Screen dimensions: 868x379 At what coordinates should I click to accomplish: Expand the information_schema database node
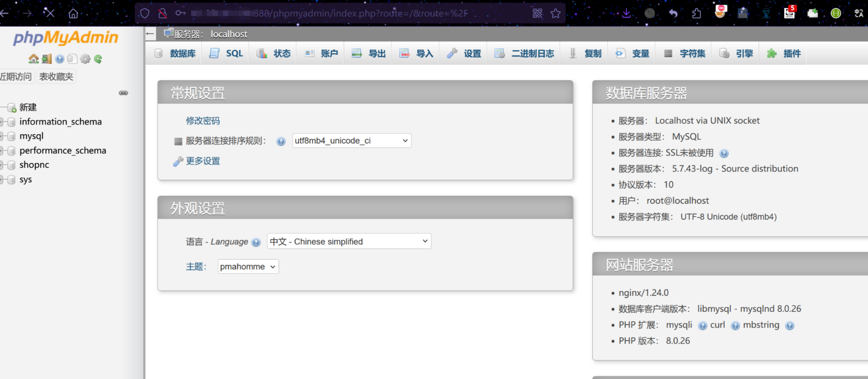[2, 122]
